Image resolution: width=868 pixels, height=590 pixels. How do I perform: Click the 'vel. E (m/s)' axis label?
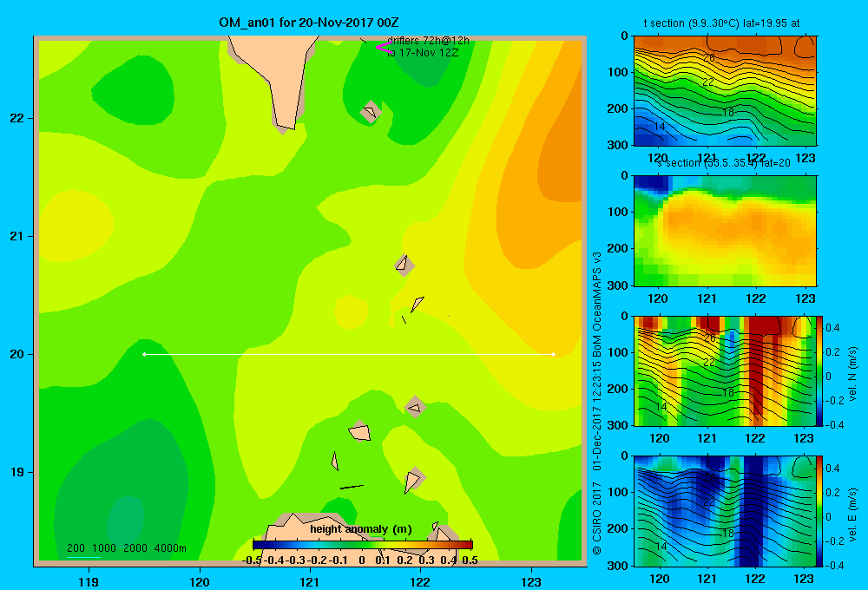pyautogui.click(x=853, y=514)
